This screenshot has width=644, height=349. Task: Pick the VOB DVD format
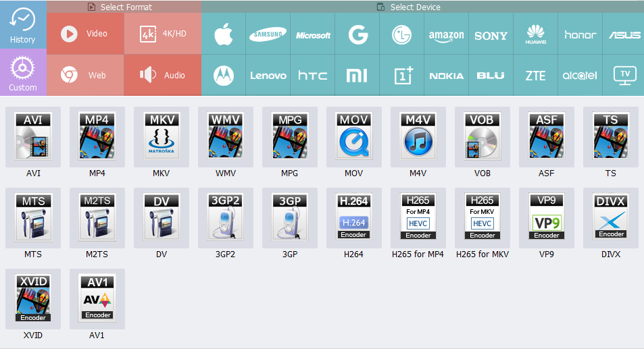coord(482,137)
